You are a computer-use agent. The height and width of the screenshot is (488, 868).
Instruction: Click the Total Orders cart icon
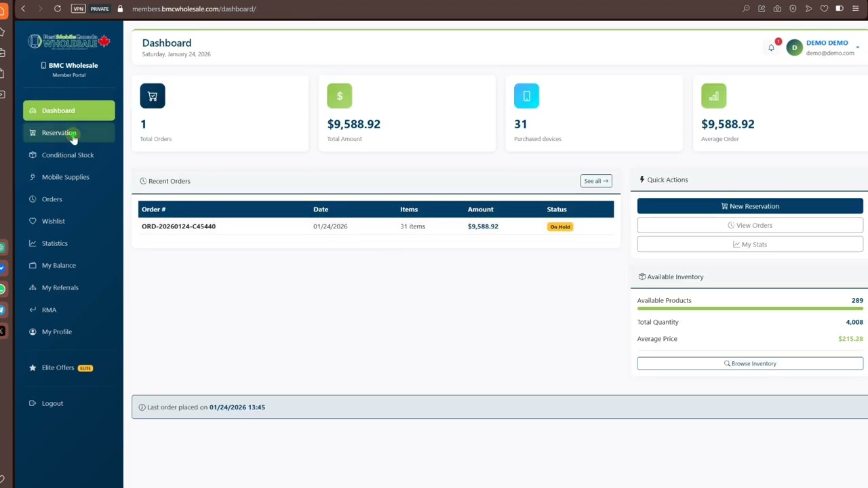pyautogui.click(x=153, y=96)
